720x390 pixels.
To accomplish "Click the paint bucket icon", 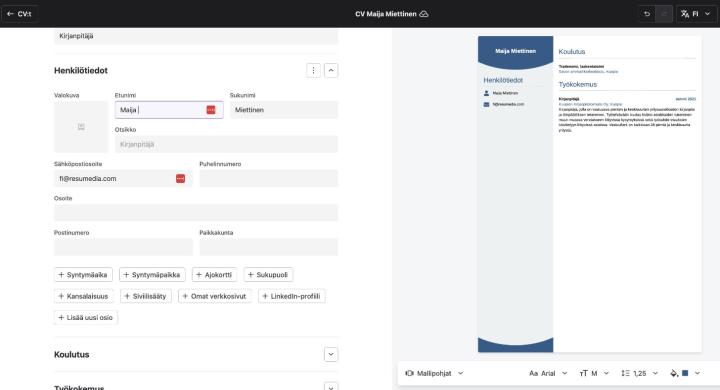I will pyautogui.click(x=674, y=373).
